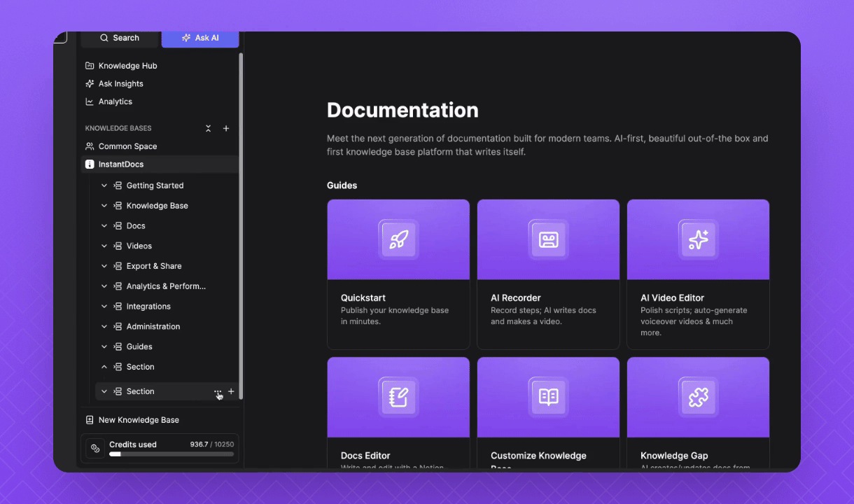Screen dimensions: 854x504
Task: Expand the Integrations section chevron
Action: pyautogui.click(x=104, y=307)
